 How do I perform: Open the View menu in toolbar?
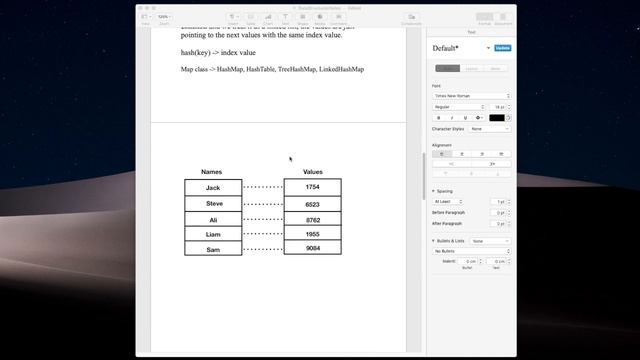point(146,17)
